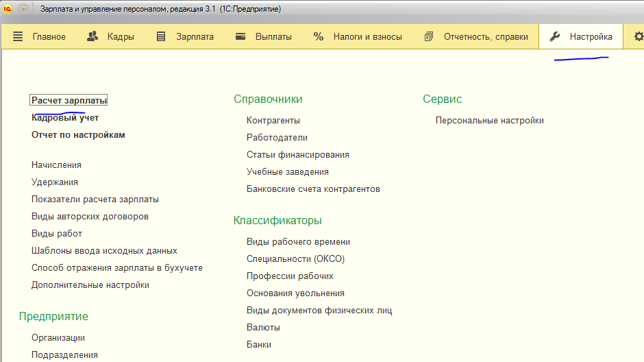Open Виды работ list
The height and width of the screenshot is (362, 644).
57,233
